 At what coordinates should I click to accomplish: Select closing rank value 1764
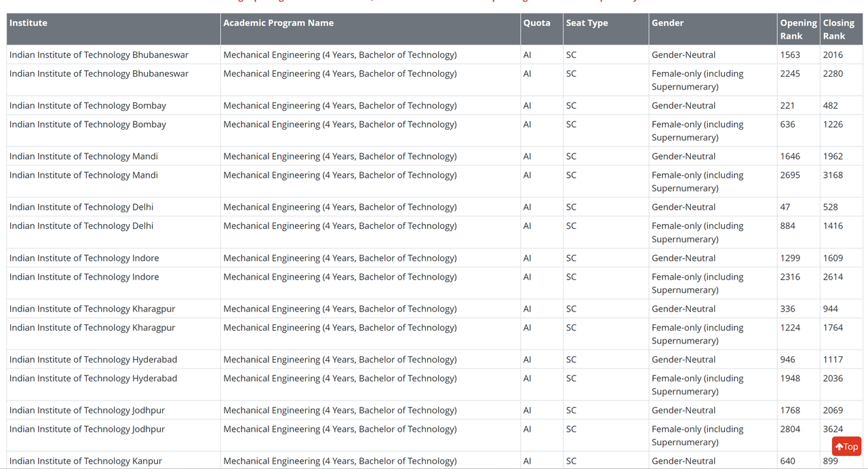[833, 328]
